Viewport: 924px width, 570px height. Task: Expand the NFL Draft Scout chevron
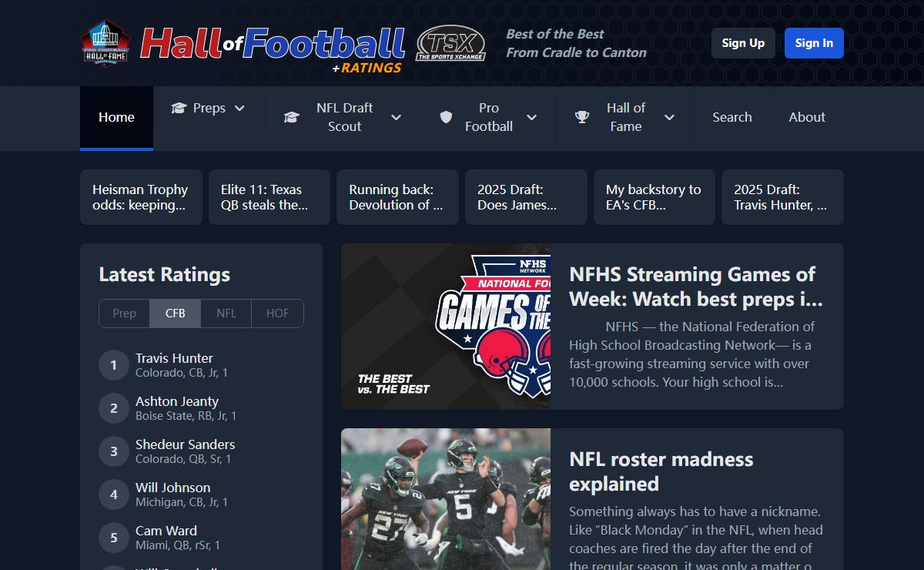coord(396,117)
